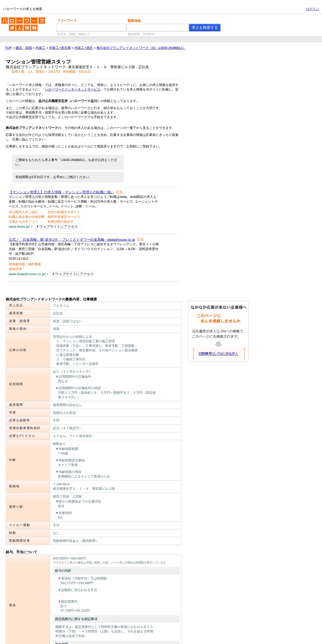Click 転職人気企業の合格診断 ad sitelink
322x644 pixels.
click(x=27, y=217)
